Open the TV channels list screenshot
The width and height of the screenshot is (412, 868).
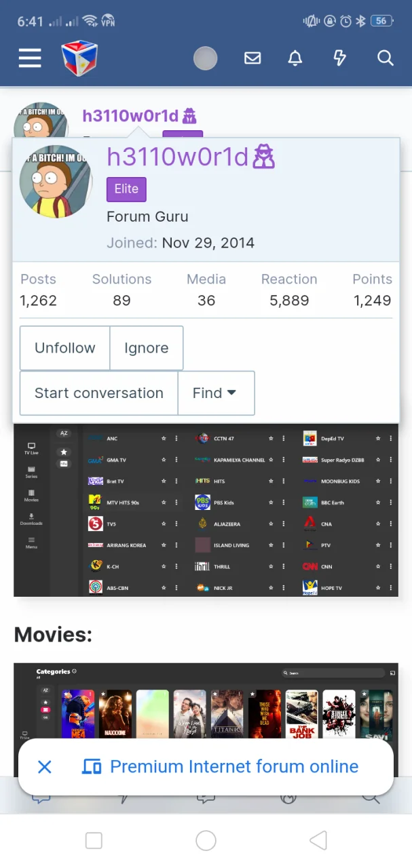coord(206,511)
